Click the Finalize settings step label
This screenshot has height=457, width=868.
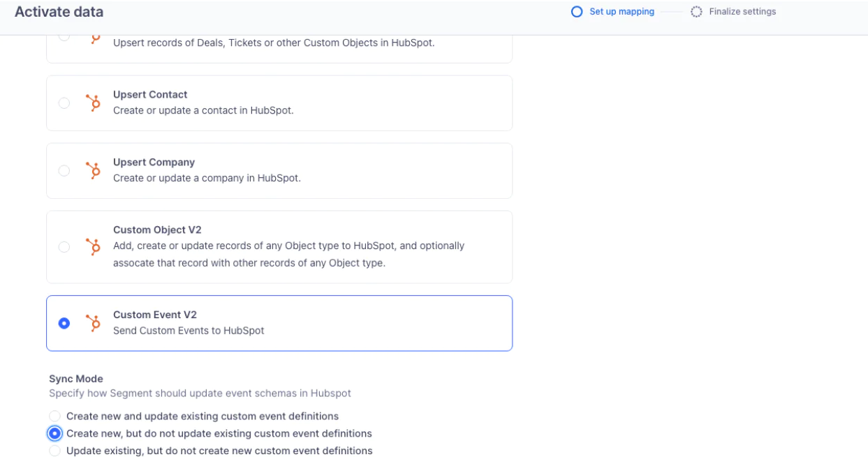(x=742, y=11)
